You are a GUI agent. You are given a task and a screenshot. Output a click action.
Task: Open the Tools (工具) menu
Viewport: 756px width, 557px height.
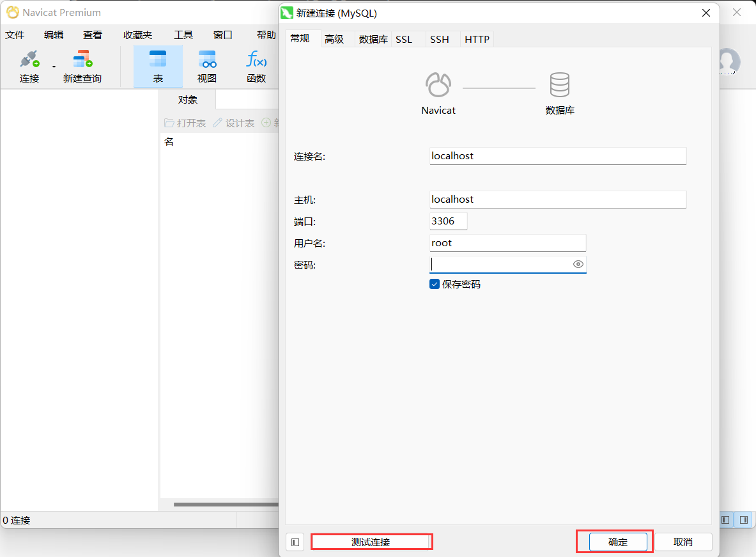(x=183, y=35)
